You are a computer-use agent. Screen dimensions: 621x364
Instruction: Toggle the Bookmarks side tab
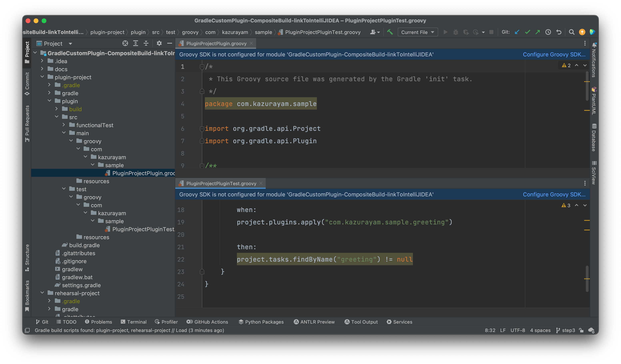[27, 296]
